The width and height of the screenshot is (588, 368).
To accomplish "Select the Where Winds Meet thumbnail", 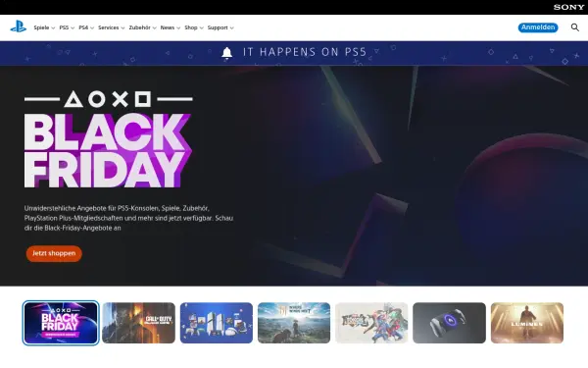I will pos(294,323).
